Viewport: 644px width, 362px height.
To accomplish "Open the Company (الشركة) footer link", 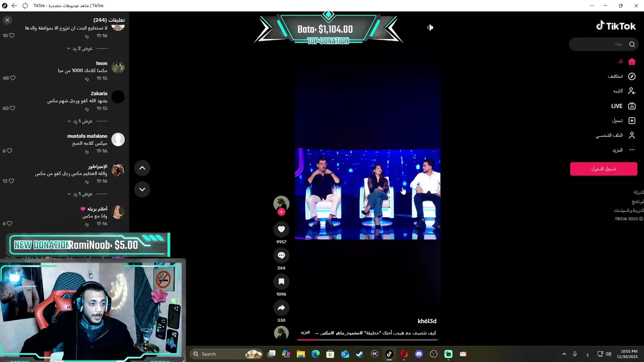I will (638, 193).
